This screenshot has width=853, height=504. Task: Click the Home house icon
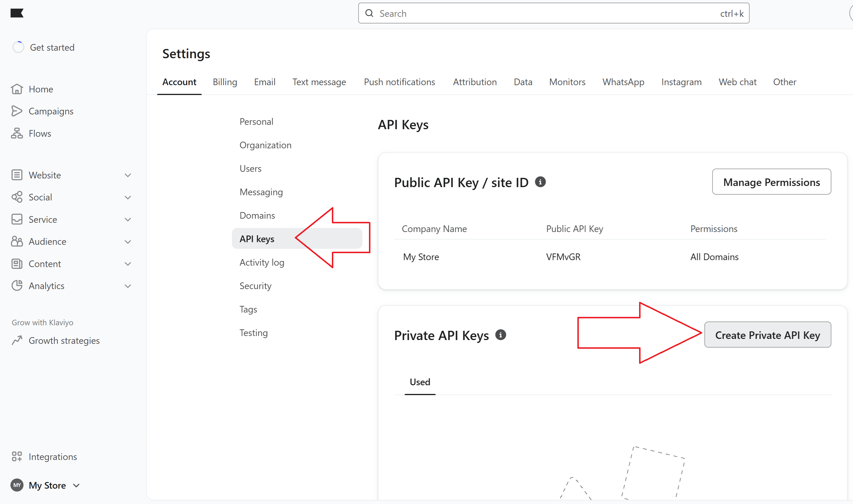(17, 89)
